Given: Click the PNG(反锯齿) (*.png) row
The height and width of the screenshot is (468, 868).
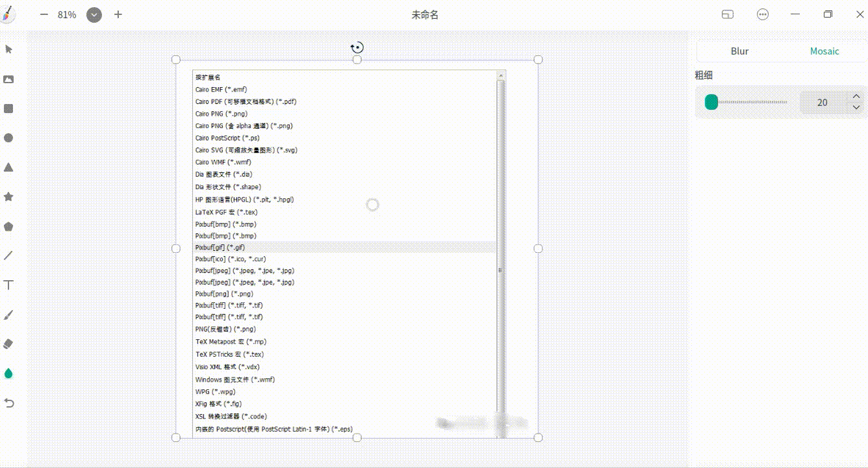Looking at the screenshot, I should pos(345,329).
